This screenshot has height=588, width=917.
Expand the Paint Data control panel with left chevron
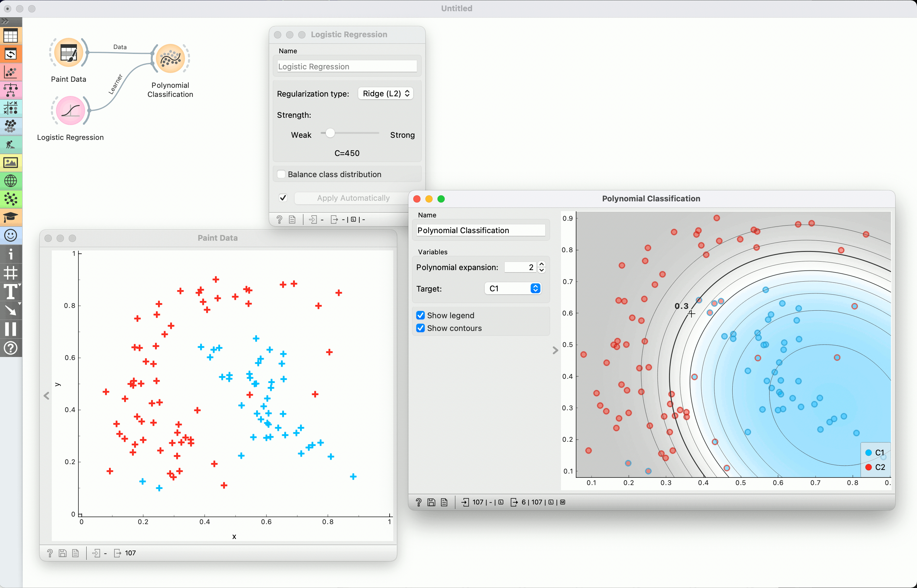tap(47, 395)
